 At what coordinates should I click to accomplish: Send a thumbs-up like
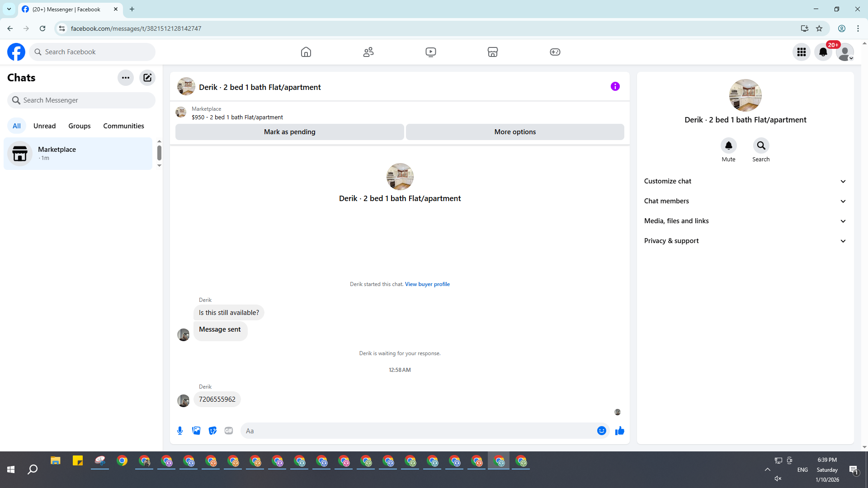point(619,431)
